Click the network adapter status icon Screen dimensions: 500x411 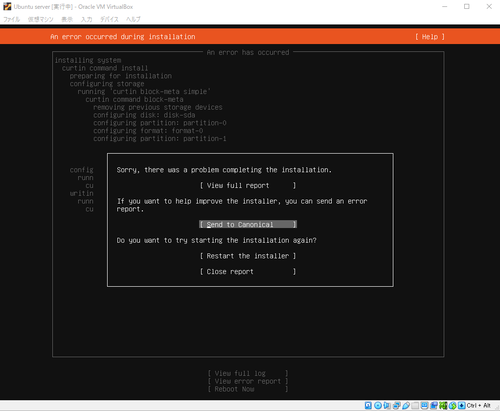coord(396,405)
